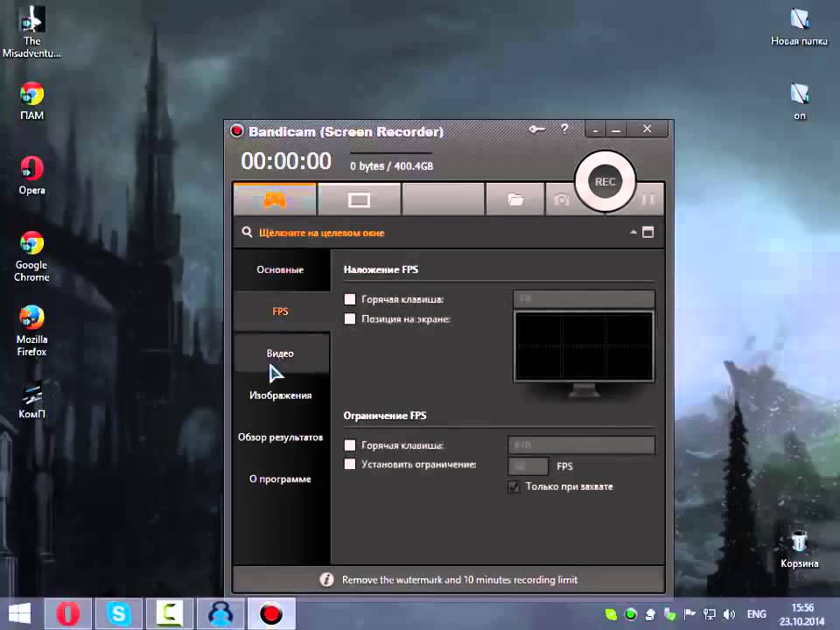840x630 pixels.
Task: Select the FPS settings tab
Action: (x=280, y=311)
